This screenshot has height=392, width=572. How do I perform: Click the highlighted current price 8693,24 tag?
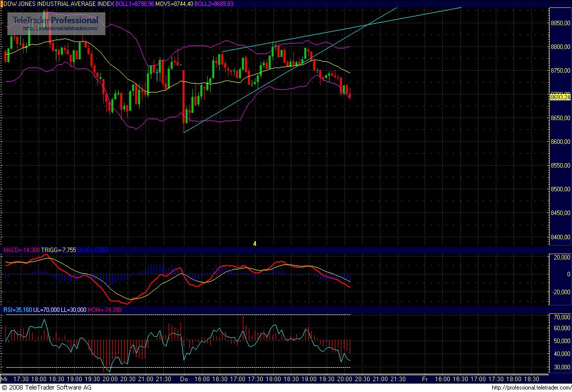[x=560, y=97]
